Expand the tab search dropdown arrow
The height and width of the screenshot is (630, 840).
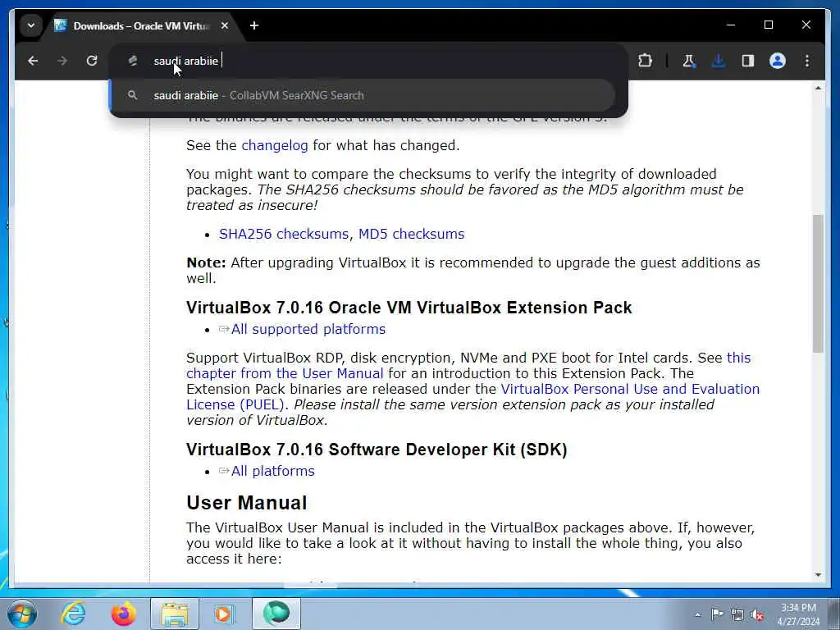31,25
